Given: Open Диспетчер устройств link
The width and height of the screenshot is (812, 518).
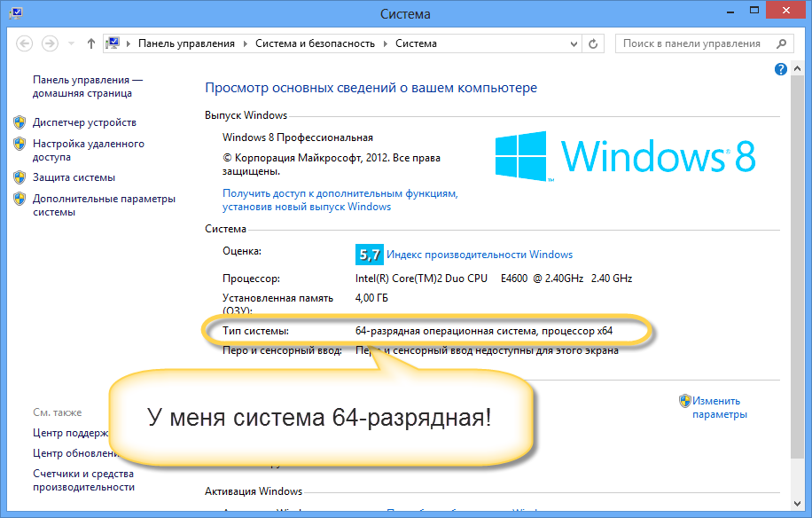Looking at the screenshot, I should pos(84,122).
